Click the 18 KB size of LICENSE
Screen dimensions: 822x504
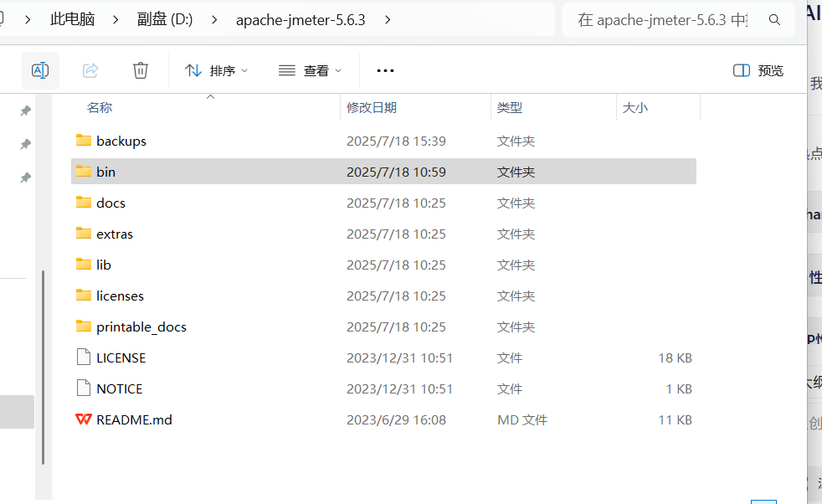coord(676,358)
